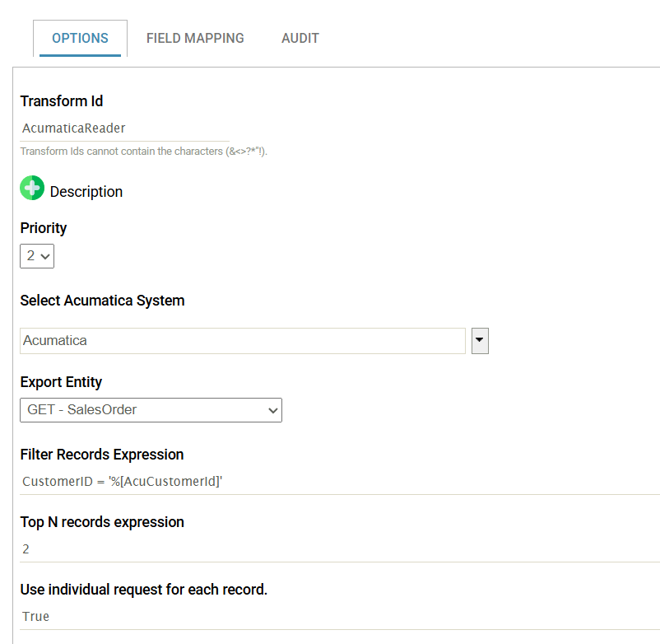
Task: Click the Priority heading label
Action: tap(44, 228)
